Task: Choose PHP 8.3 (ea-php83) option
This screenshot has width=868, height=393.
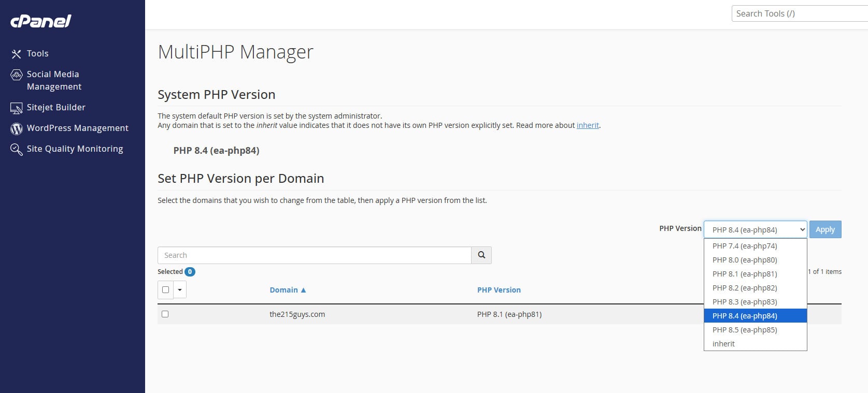Action: (x=755, y=302)
